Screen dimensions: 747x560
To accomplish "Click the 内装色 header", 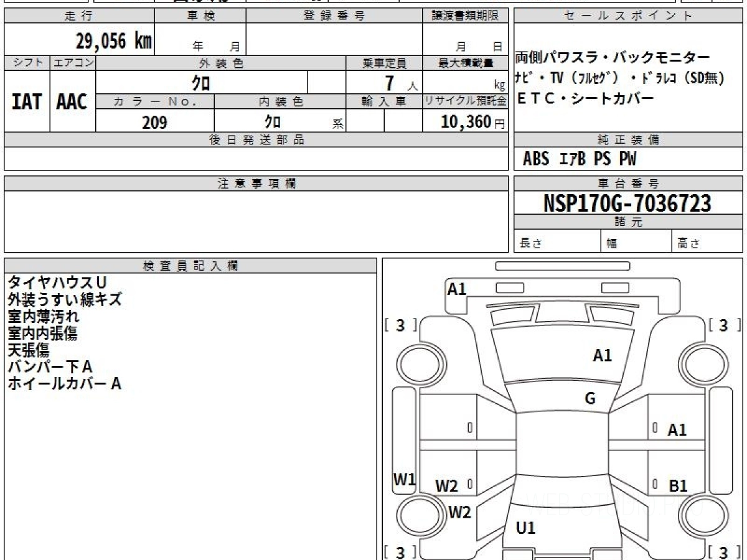I will tap(280, 101).
